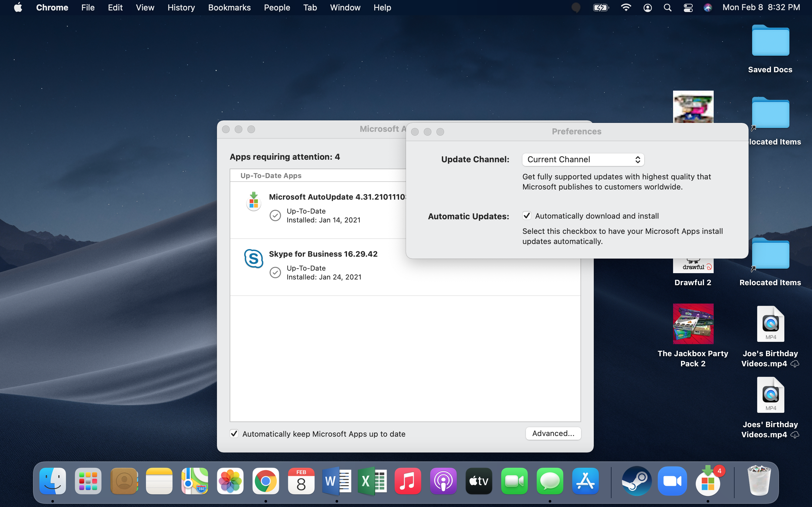
Task: Click the Advanced... button
Action: (553, 433)
